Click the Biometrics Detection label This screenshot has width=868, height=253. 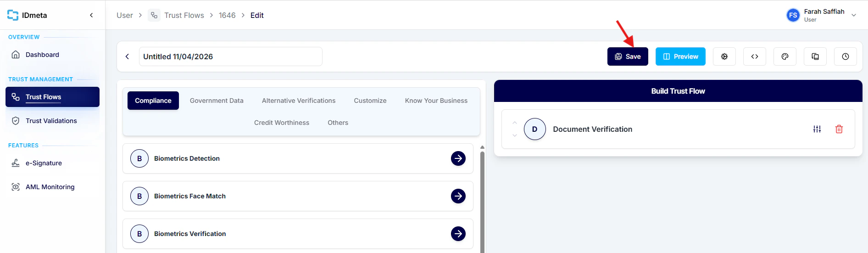pyautogui.click(x=187, y=158)
